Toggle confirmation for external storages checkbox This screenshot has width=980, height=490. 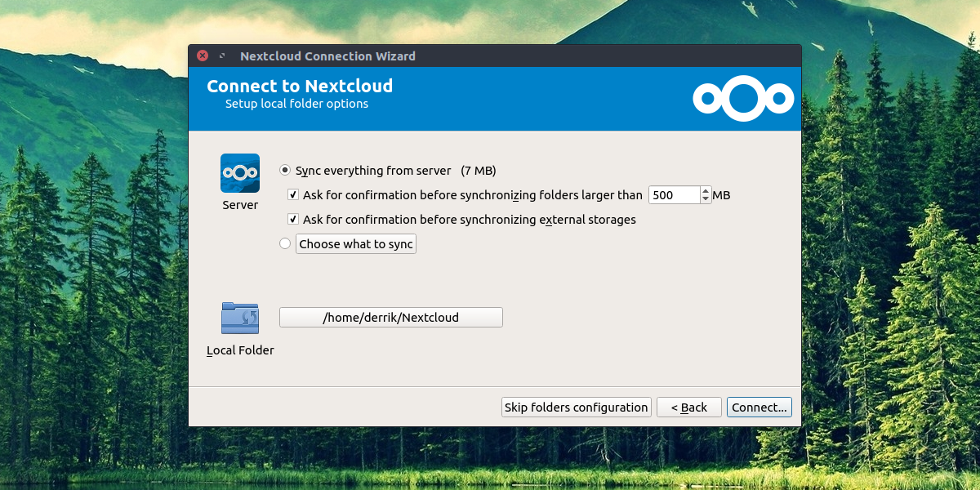point(293,220)
